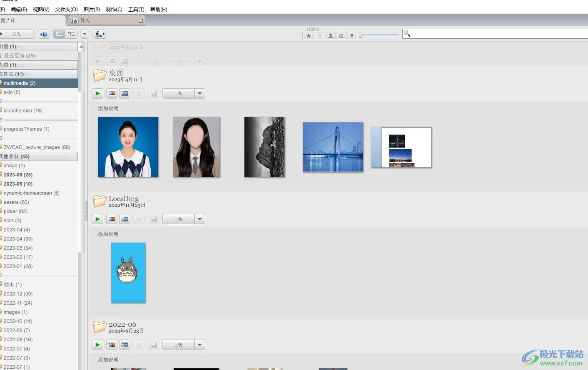The width and height of the screenshot is (588, 370).
Task: Play slideshow for the 桌面 folder
Action: tap(97, 94)
